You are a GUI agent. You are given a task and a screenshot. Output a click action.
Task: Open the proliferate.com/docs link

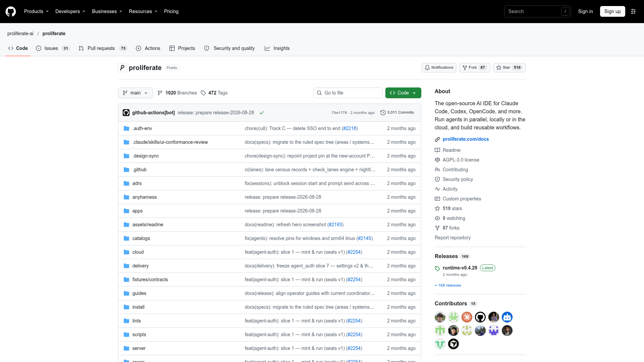(x=466, y=139)
